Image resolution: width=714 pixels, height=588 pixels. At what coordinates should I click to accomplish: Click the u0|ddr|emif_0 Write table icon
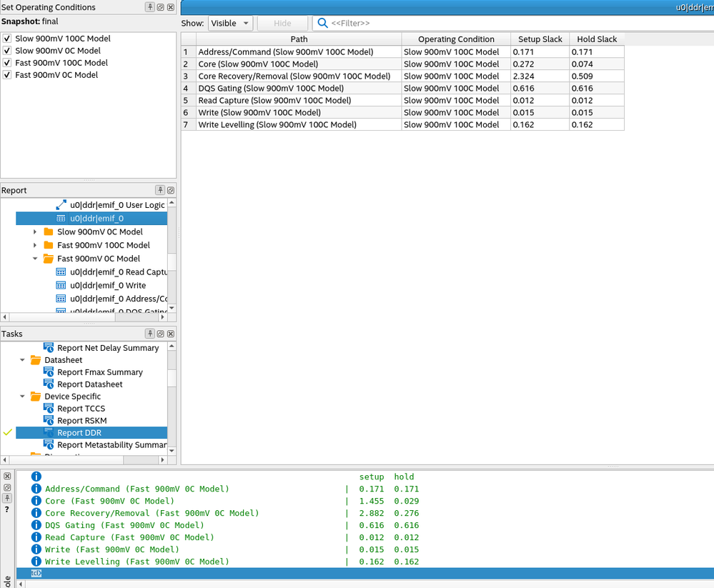[61, 286]
